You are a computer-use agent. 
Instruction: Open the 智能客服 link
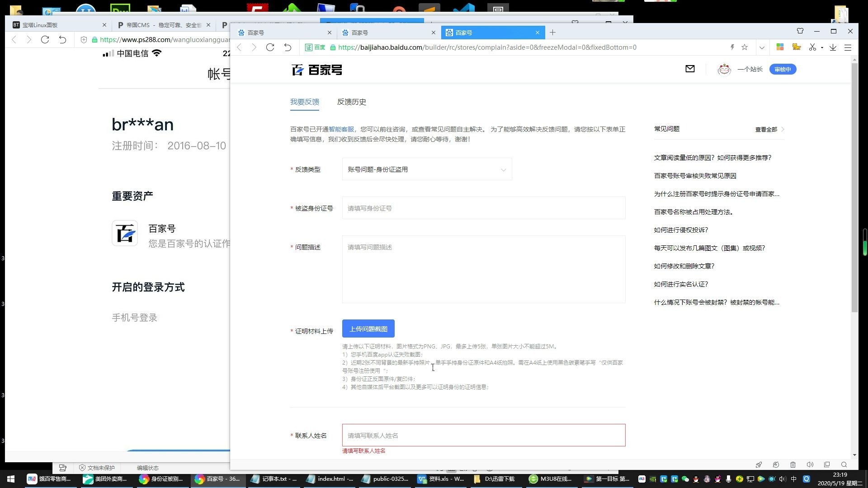(341, 129)
